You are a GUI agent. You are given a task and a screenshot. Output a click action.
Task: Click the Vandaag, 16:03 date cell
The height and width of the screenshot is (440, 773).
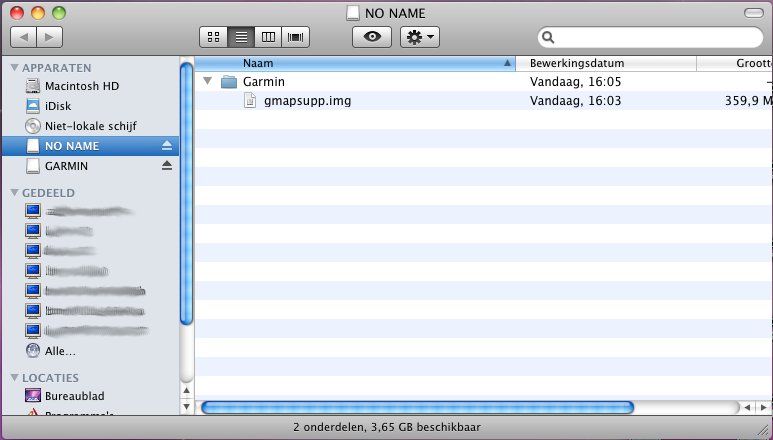coord(575,101)
